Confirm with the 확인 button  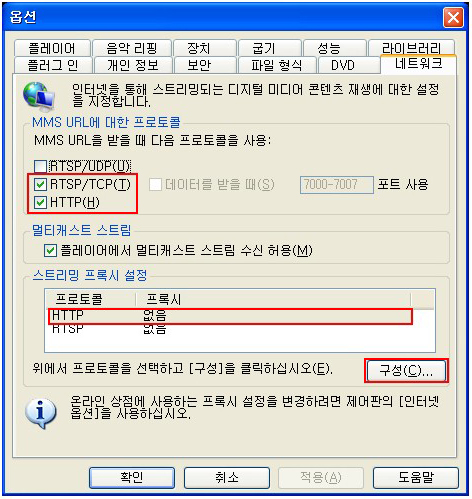point(132,478)
